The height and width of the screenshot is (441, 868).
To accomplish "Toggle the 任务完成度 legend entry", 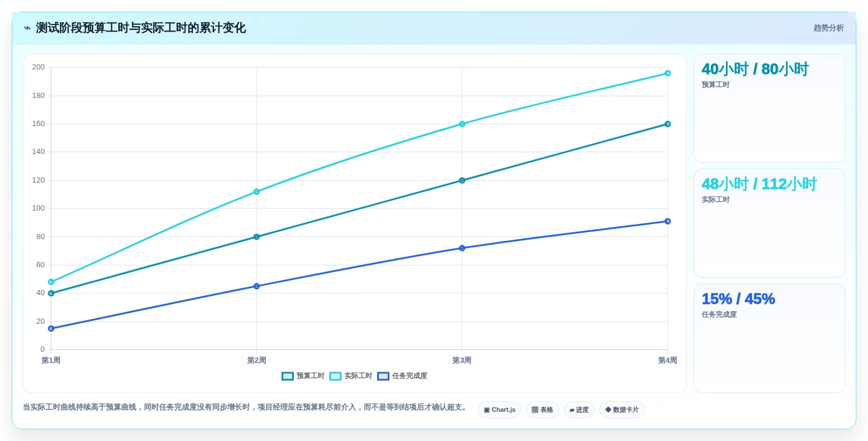I will 402,376.
